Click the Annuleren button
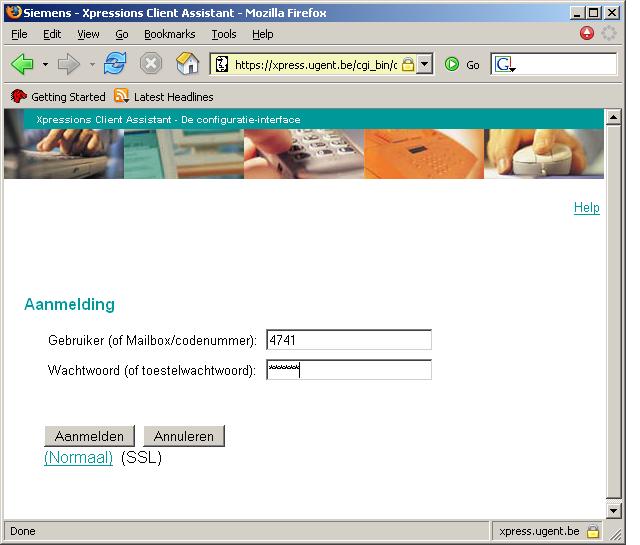Image resolution: width=640 pixels, height=545 pixels. (184, 436)
